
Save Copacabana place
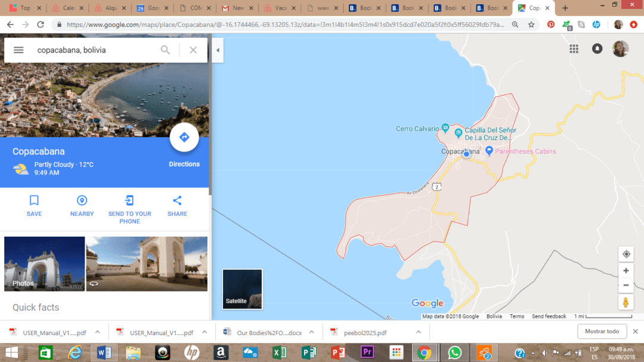pos(34,206)
